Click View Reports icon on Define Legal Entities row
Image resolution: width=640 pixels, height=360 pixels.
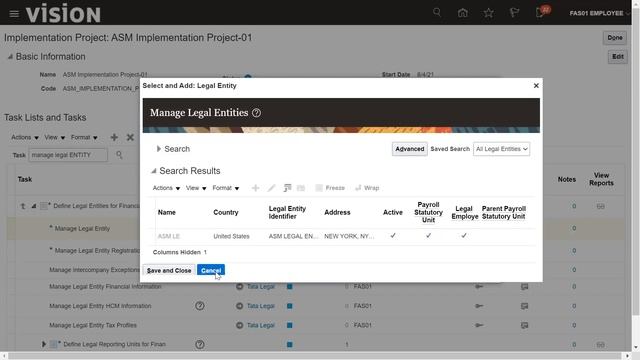point(600,206)
